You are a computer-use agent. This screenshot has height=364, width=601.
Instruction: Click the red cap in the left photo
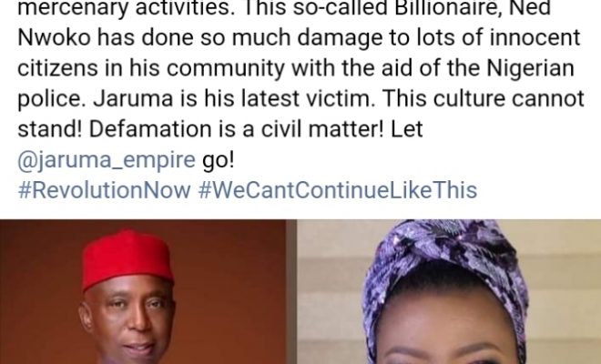(x=127, y=258)
